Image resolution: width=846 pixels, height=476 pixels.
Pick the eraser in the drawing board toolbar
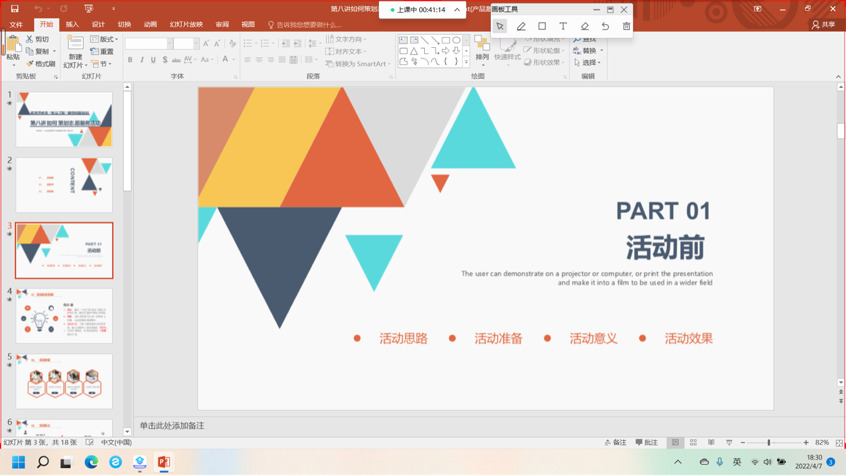[584, 26]
